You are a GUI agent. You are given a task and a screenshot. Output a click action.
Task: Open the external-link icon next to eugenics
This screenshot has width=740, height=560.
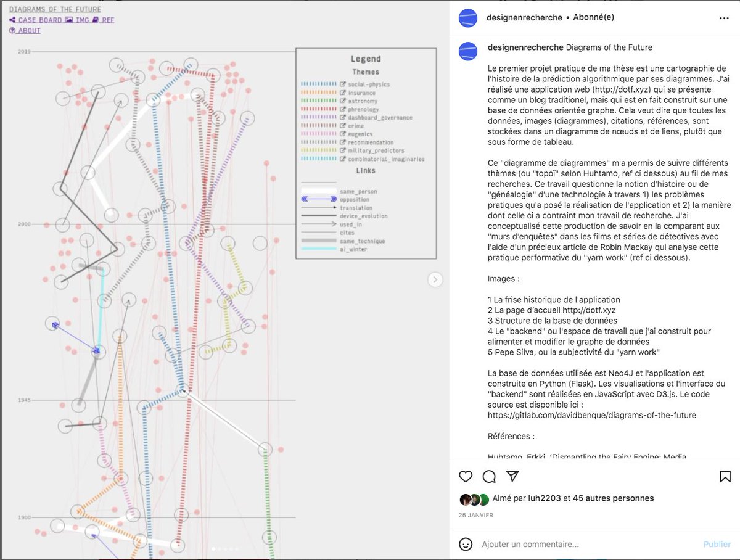pyautogui.click(x=343, y=134)
